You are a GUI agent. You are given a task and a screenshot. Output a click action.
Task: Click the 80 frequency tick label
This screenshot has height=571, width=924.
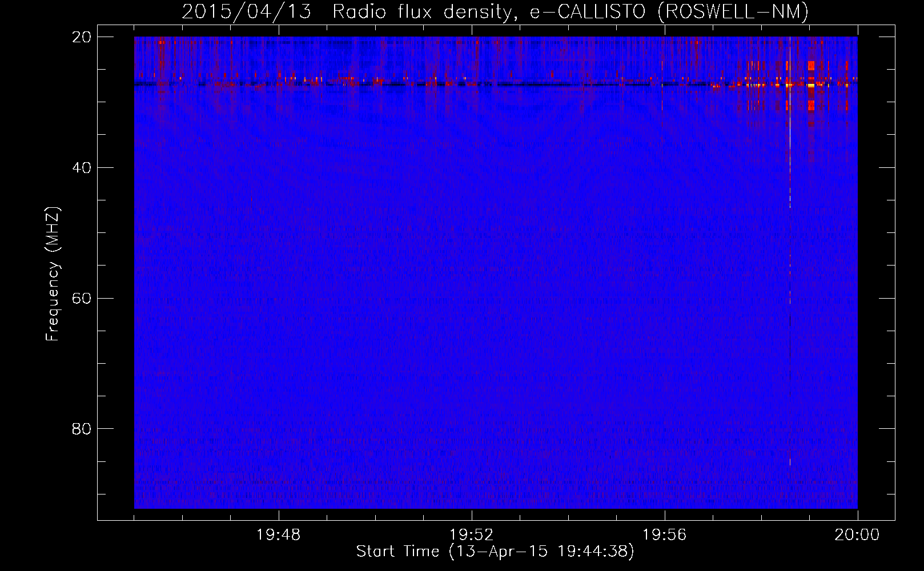(82, 429)
